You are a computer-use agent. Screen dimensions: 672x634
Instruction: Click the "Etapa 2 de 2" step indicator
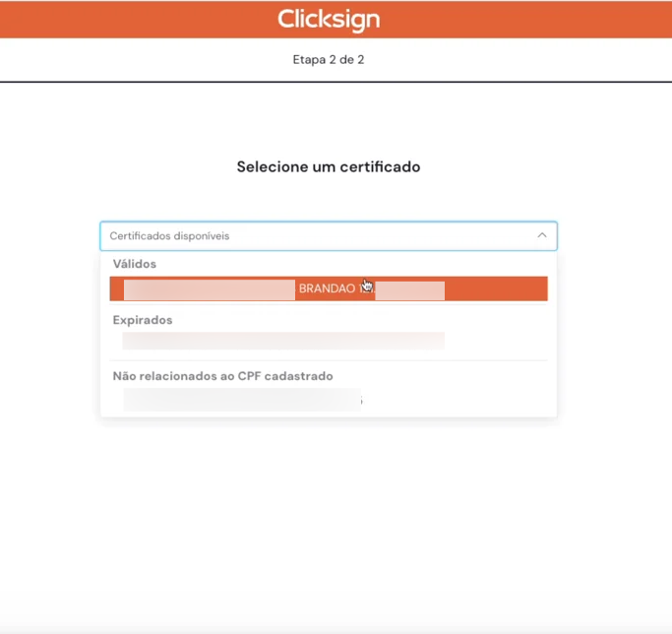328,59
